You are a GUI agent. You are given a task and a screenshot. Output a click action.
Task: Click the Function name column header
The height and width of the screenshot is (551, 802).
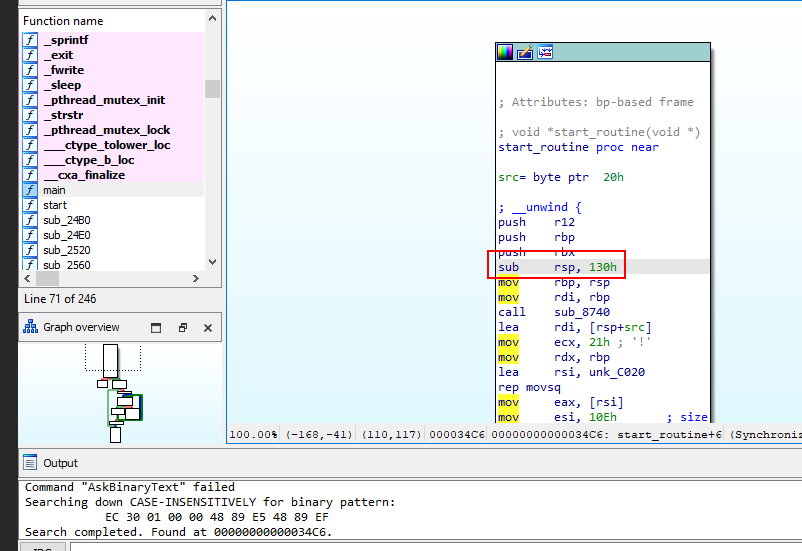click(x=63, y=20)
